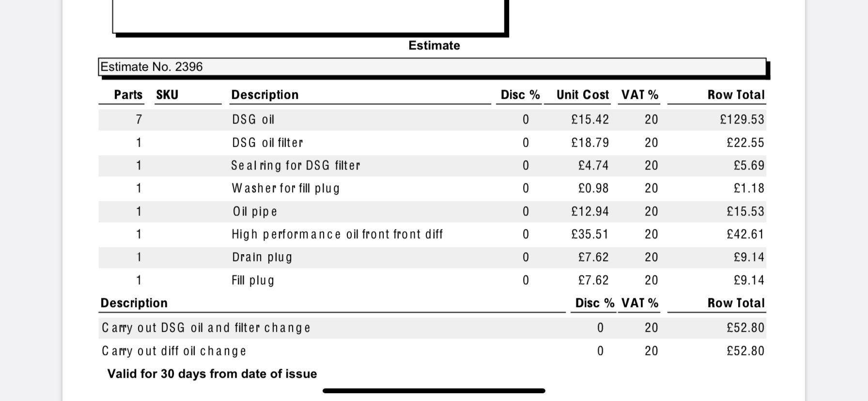
Task: Select Carry out DSG oil and filter change
Action: pos(206,328)
